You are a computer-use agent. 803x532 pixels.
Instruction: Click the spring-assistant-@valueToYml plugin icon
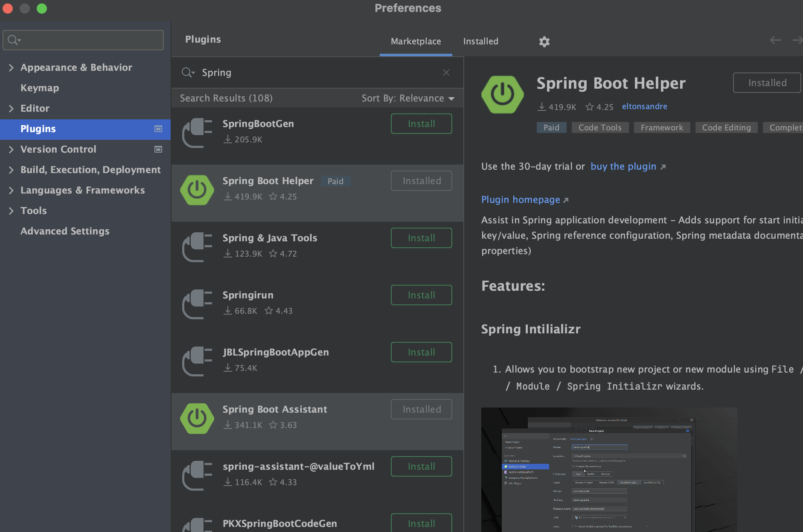tap(197, 476)
